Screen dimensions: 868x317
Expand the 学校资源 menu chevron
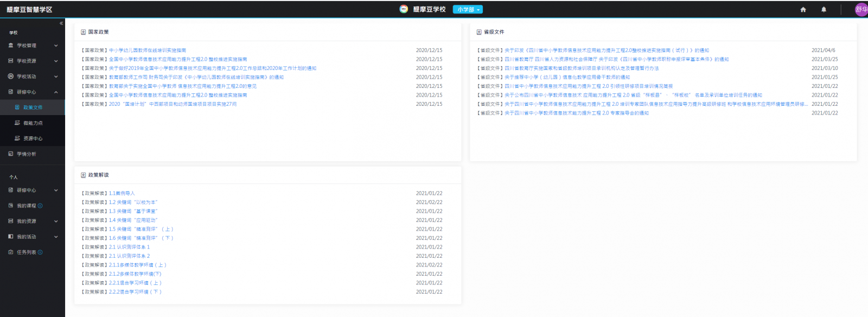click(x=56, y=61)
